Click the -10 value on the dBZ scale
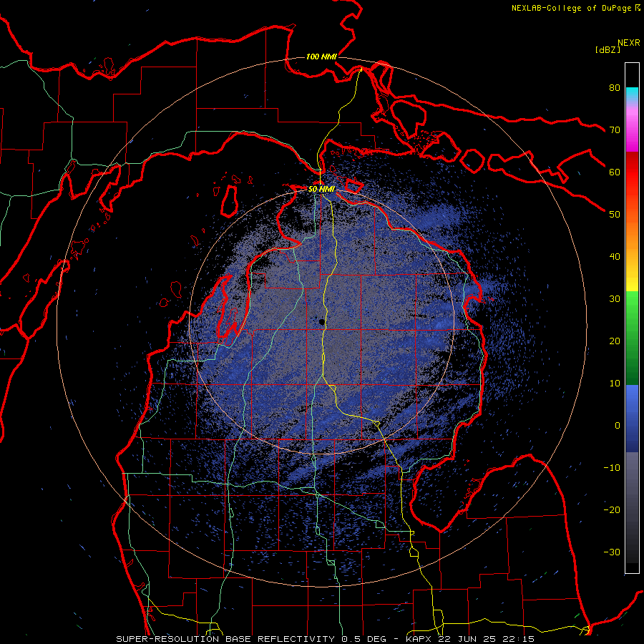This screenshot has height=644, width=644. point(612,468)
